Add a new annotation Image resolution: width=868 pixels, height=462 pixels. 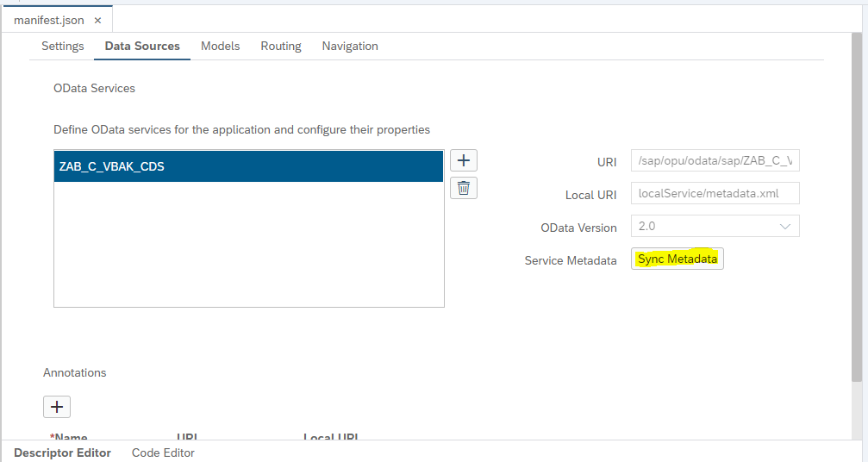tap(57, 407)
